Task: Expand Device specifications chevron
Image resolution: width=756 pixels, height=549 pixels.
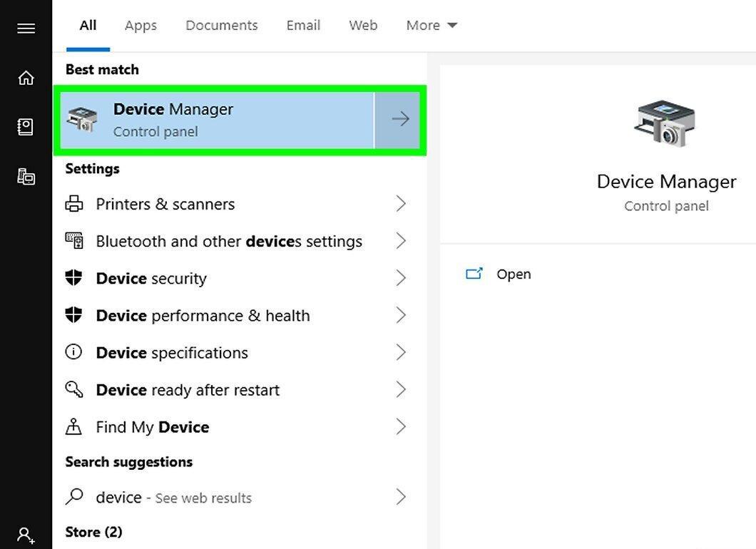Action: click(401, 352)
